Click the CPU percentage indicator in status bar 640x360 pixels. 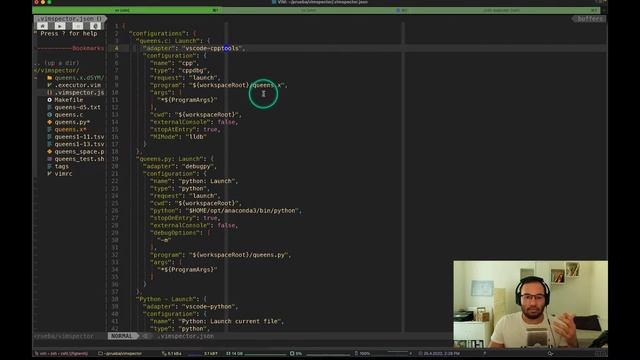296,353
